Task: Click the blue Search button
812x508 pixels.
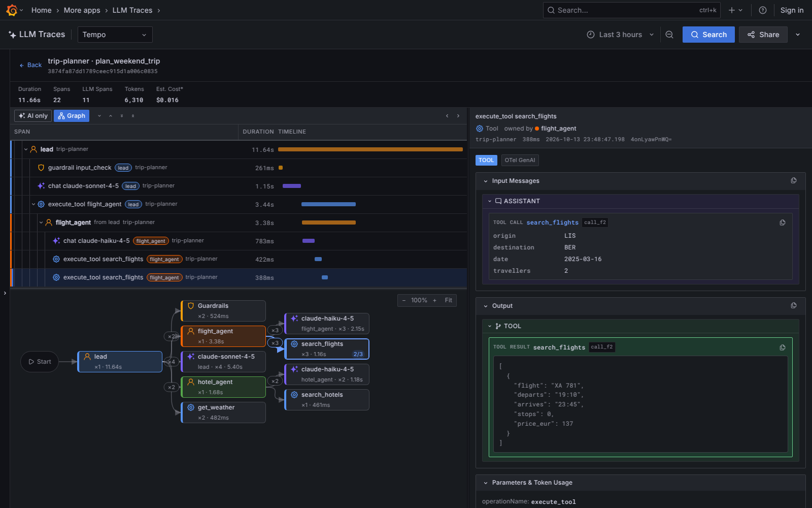Action: (708, 35)
